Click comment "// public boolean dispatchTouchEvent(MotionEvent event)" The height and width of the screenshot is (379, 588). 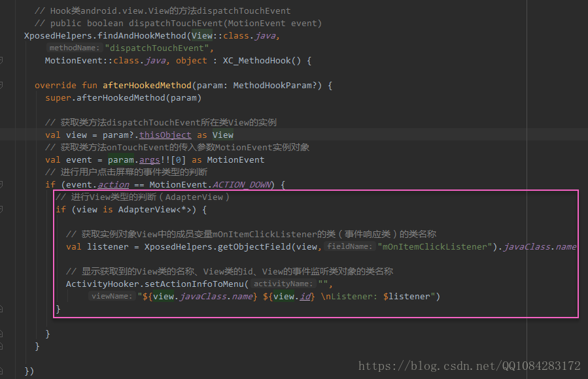click(178, 24)
